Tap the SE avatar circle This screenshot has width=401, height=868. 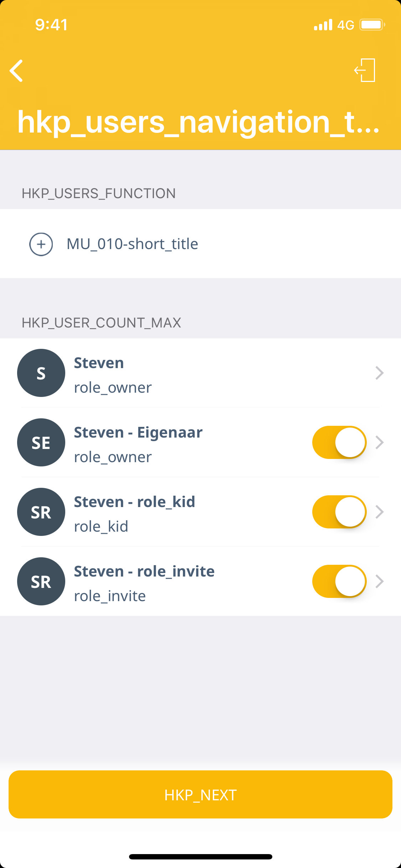[41, 442]
